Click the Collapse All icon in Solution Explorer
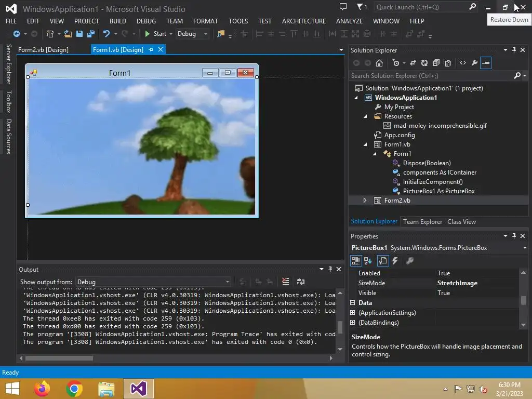Viewport: 532px width, 399px height. click(436, 63)
